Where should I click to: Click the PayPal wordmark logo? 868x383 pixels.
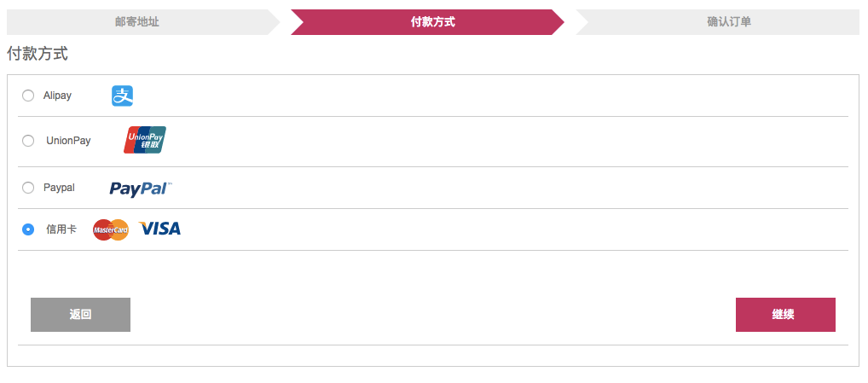click(141, 189)
